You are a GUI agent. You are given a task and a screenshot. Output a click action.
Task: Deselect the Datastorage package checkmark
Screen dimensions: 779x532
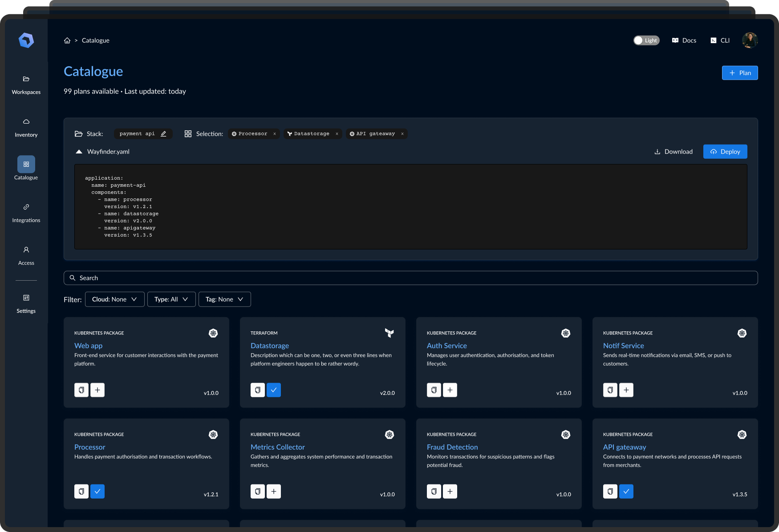point(274,390)
